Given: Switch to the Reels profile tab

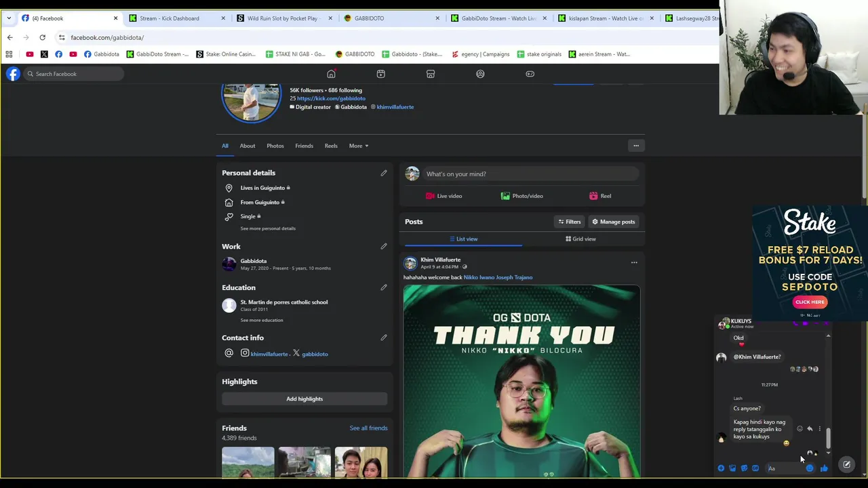Looking at the screenshot, I should click(x=331, y=146).
